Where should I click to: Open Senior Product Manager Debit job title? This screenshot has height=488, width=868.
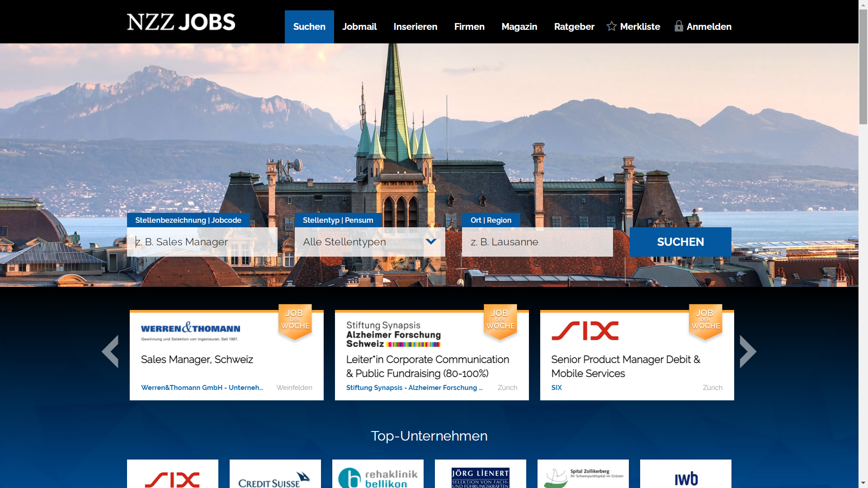(626, 366)
